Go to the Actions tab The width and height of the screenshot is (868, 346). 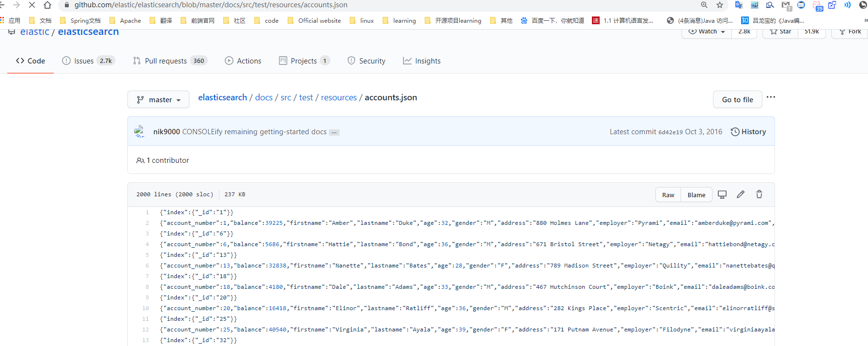243,61
